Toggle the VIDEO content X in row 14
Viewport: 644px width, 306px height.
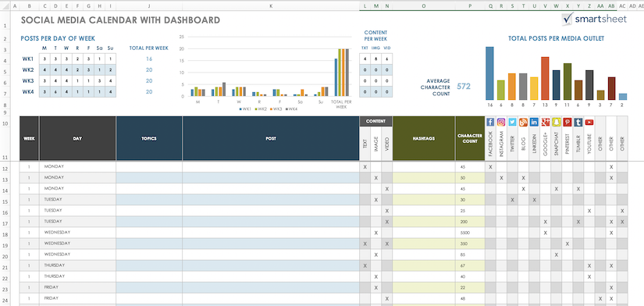(x=387, y=189)
